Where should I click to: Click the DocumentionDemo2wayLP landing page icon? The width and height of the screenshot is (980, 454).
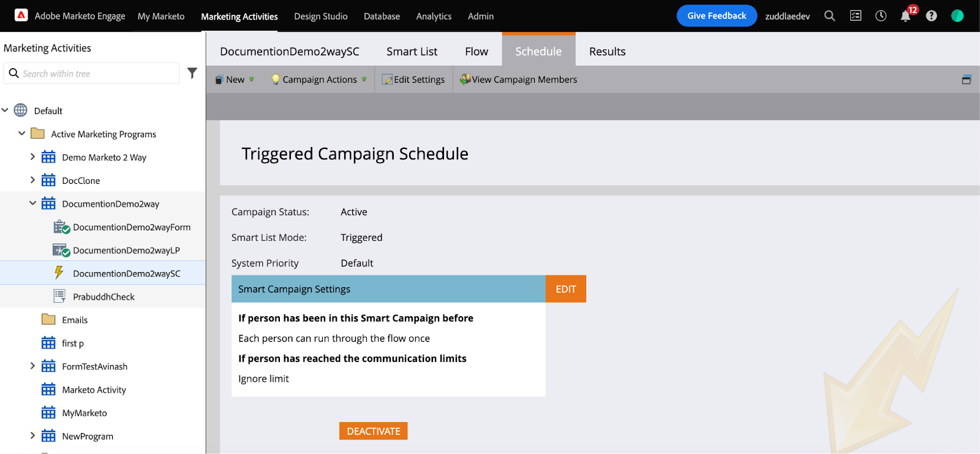coord(61,250)
